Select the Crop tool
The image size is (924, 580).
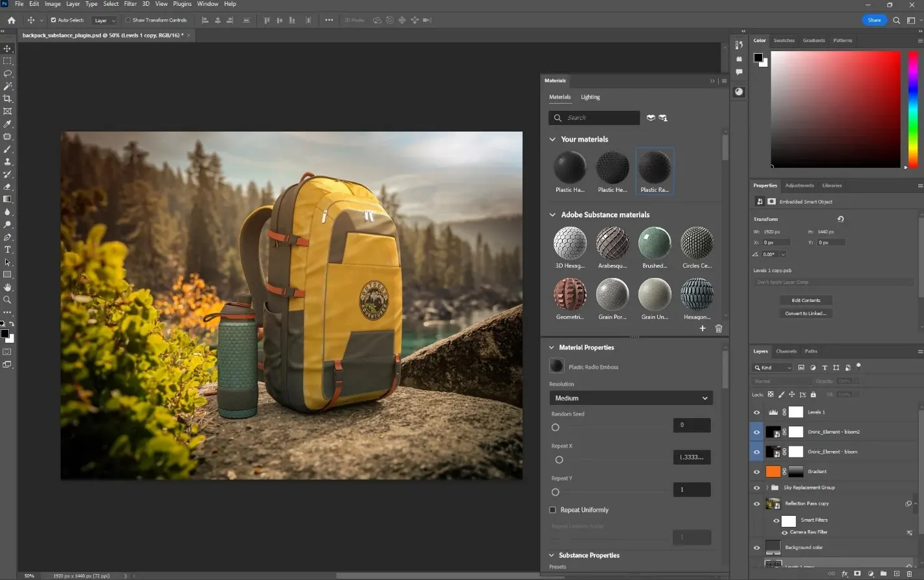[7, 99]
